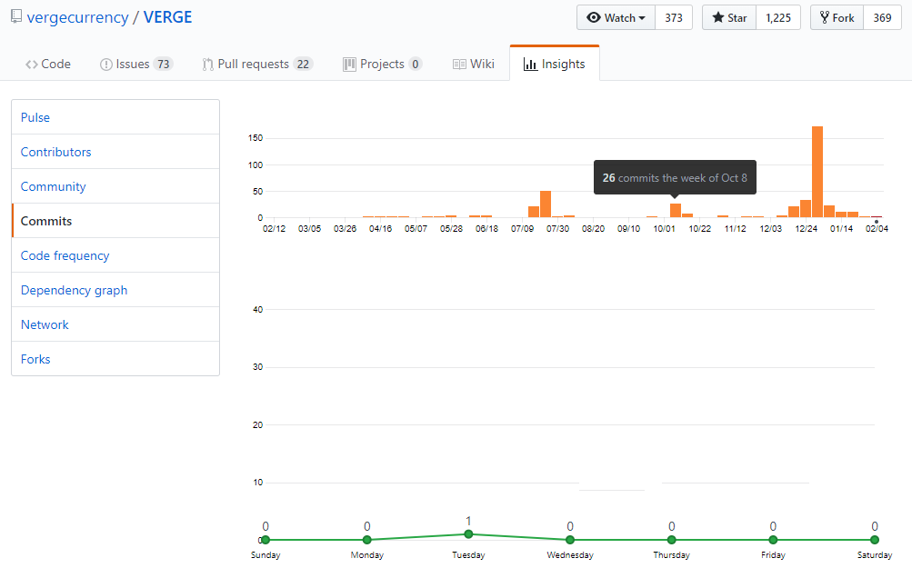Click the Monday data point
Image resolution: width=912 pixels, height=588 pixels.
coord(367,540)
